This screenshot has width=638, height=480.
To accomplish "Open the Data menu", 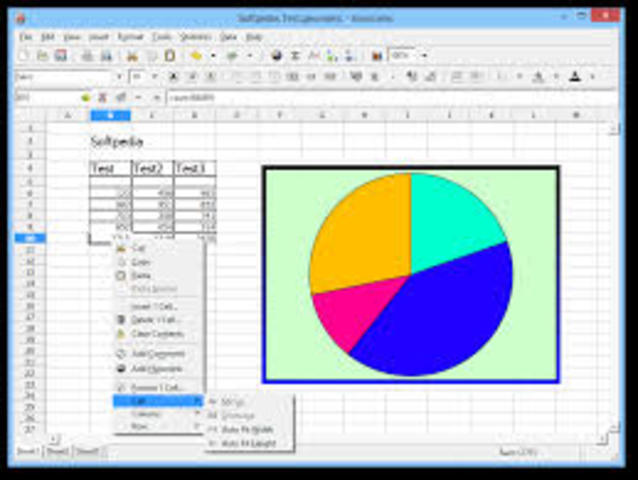I will click(x=228, y=37).
